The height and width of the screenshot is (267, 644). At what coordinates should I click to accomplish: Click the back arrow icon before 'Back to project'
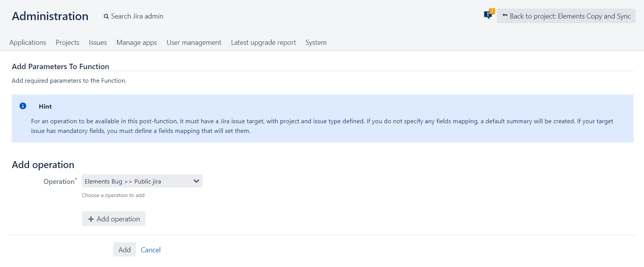point(504,16)
